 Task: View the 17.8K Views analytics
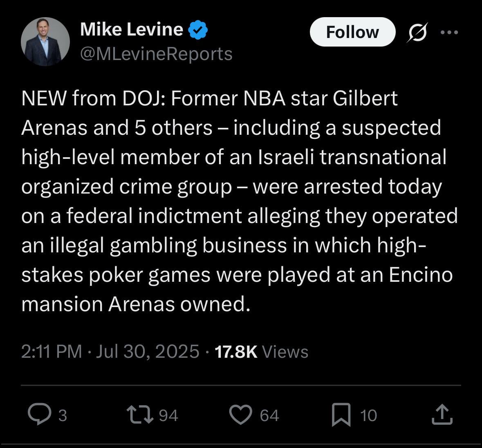point(261,352)
